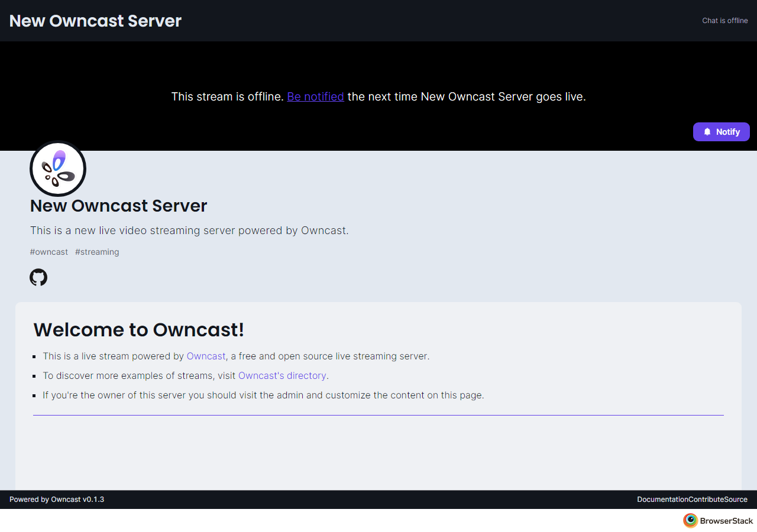Visit the Owncast's directory link

[x=282, y=375]
